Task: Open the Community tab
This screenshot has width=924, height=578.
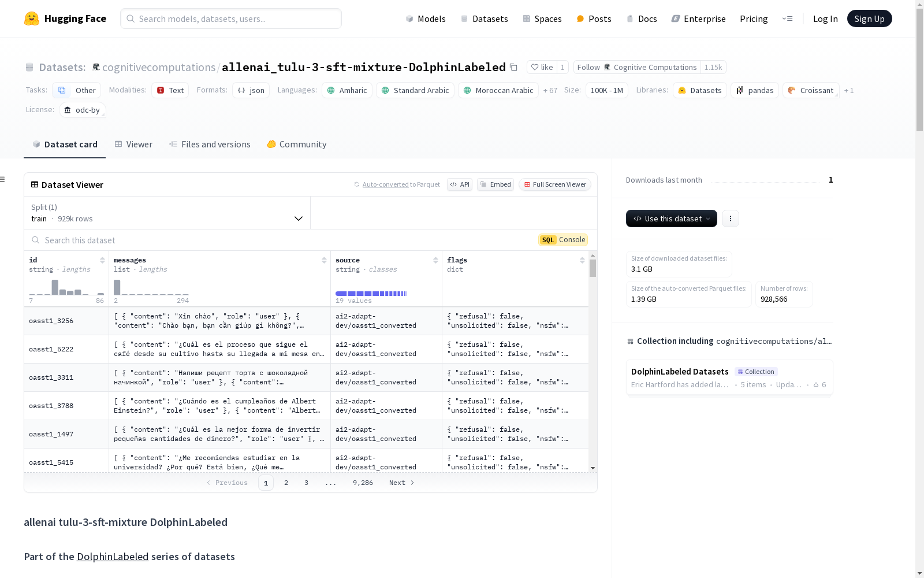Action: click(x=297, y=144)
